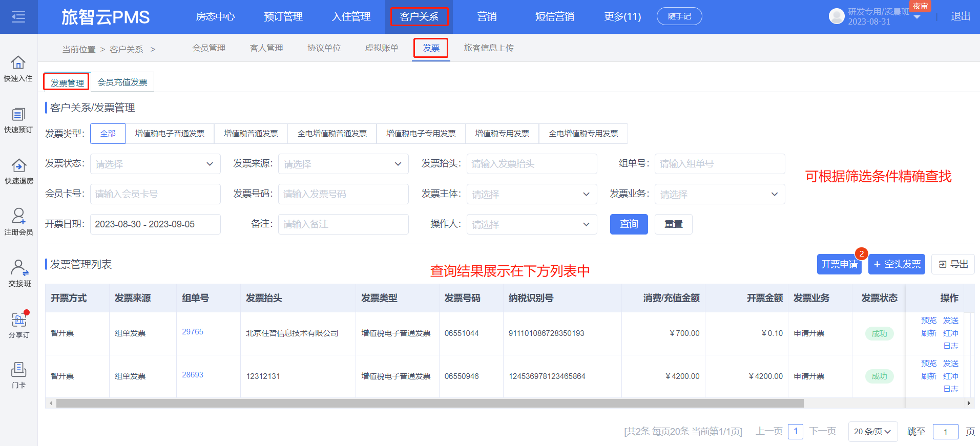Switch to 客人管理 sub-tab
The height and width of the screenshot is (446, 980).
[x=266, y=48]
